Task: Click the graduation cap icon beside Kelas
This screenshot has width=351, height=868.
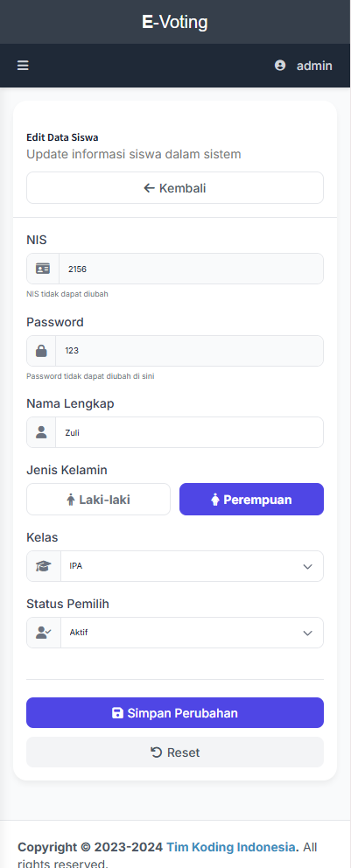Action: 43,566
